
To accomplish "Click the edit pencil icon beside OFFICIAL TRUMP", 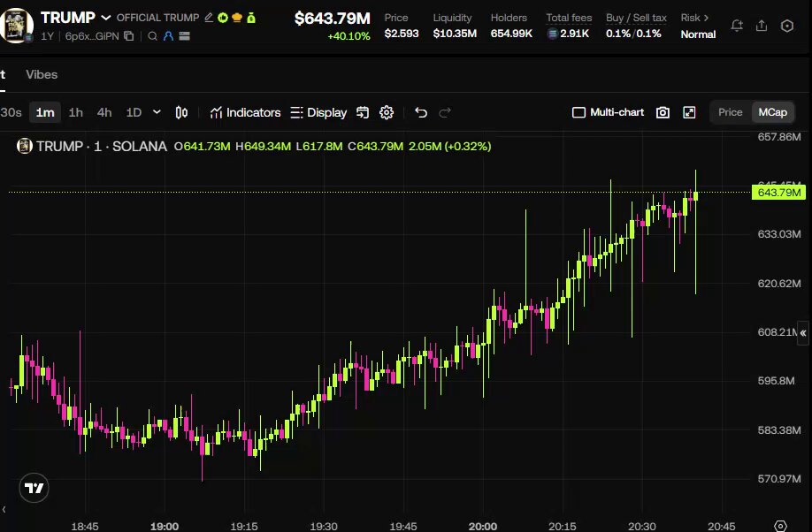I will (209, 18).
